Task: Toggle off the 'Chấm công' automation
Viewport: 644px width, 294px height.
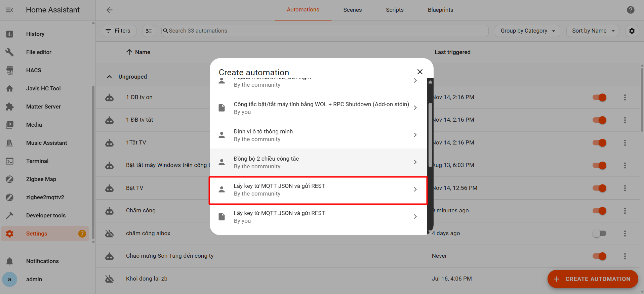Action: tap(599, 211)
